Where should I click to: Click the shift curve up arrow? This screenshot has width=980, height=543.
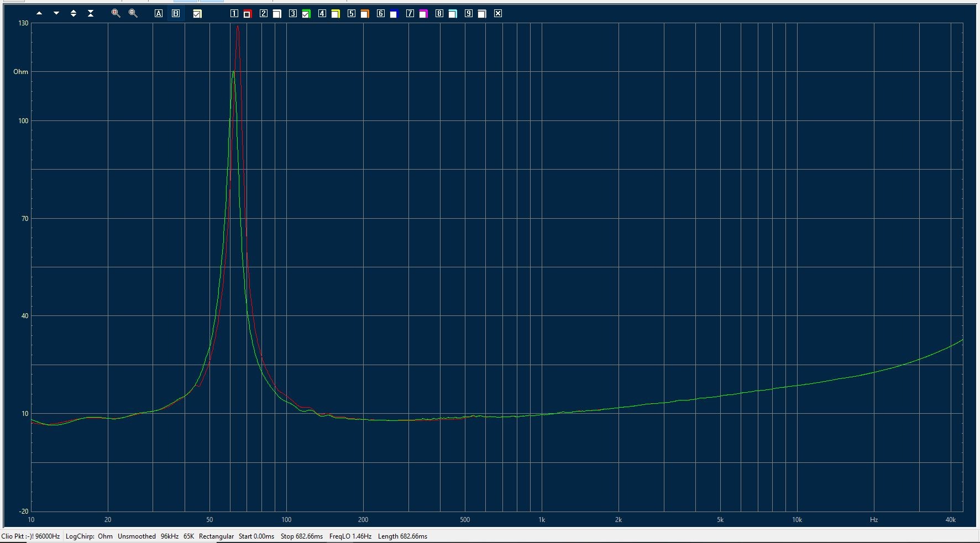click(x=39, y=13)
